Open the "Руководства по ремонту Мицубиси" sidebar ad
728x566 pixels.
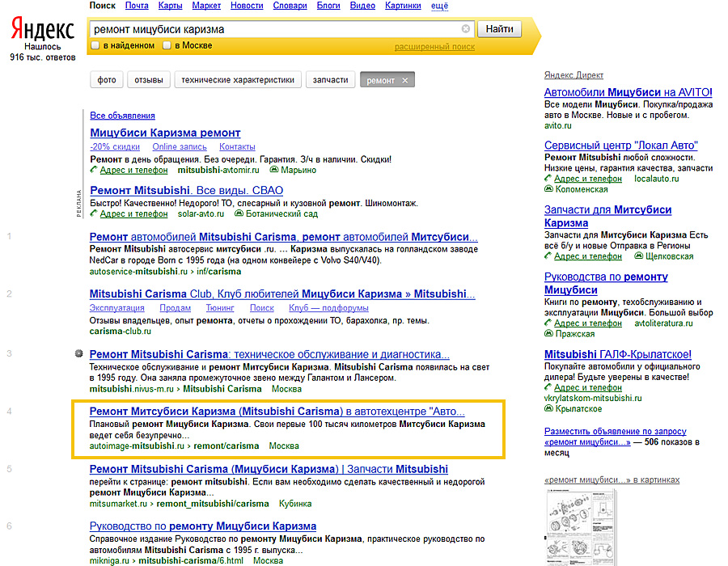tap(605, 283)
